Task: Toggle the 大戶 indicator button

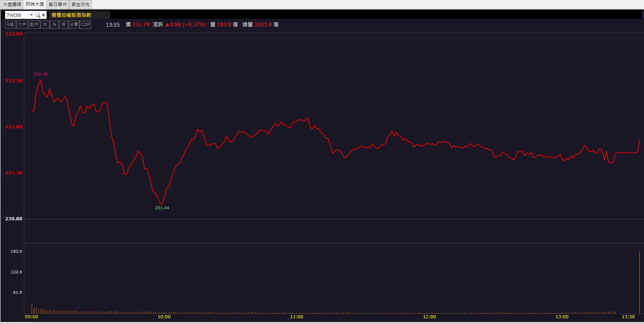Action: (22, 25)
